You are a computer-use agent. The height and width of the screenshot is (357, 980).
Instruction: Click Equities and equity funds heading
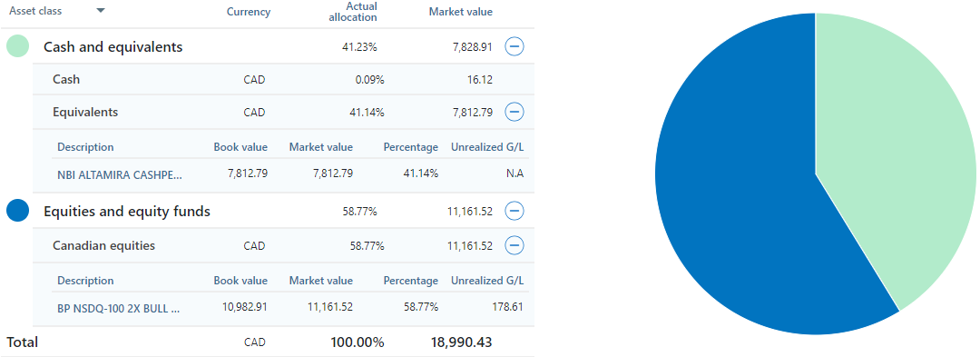click(127, 212)
